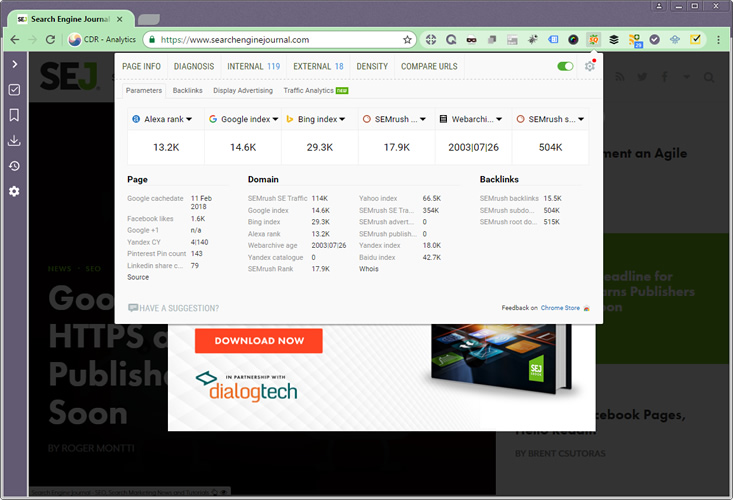
Task: Click the Search Engine Journal browser tab
Action: click(70, 19)
